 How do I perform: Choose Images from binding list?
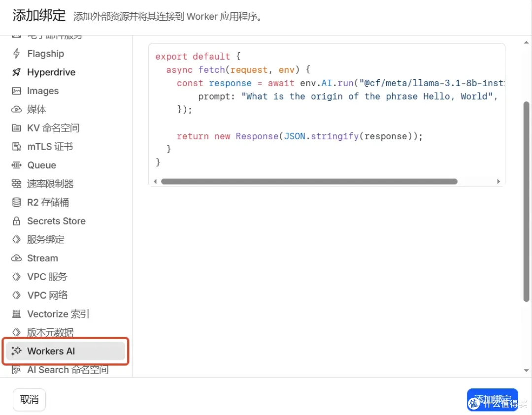[x=66, y=91]
